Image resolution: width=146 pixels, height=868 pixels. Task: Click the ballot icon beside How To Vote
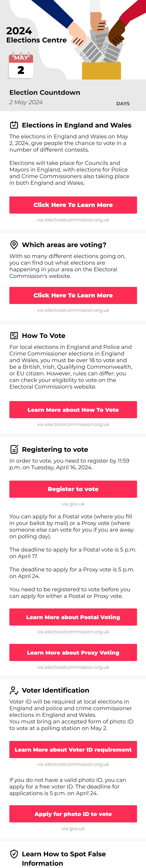tap(14, 336)
